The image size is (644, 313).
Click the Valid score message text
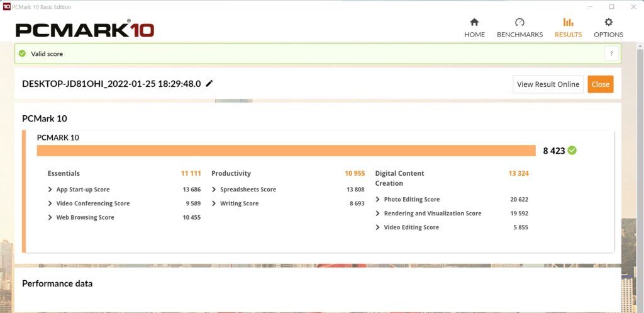47,54
